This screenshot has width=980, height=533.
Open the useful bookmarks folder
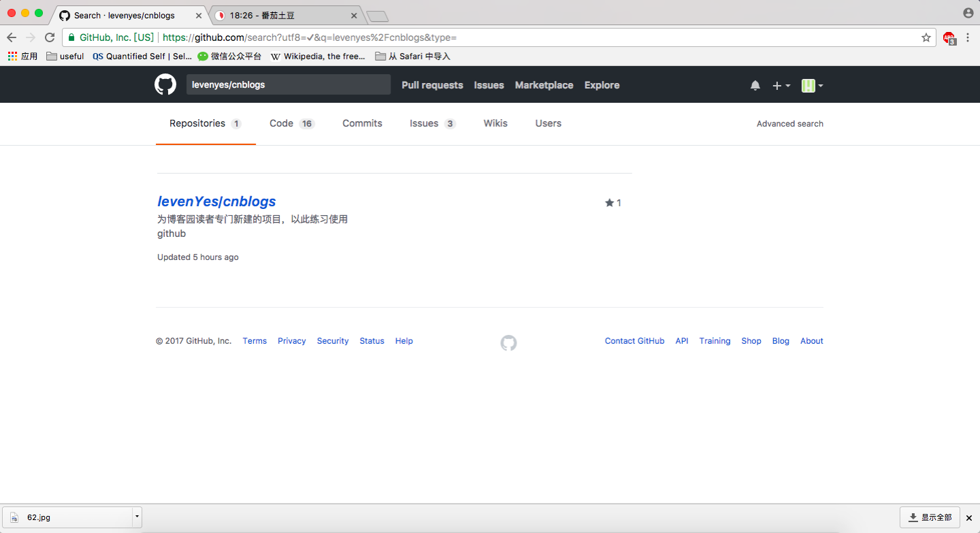point(65,56)
